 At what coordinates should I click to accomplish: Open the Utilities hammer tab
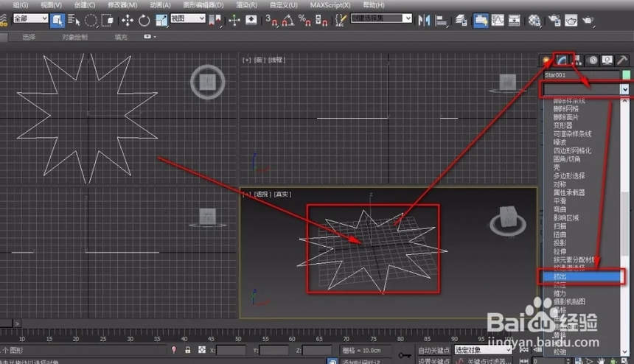coord(622,60)
